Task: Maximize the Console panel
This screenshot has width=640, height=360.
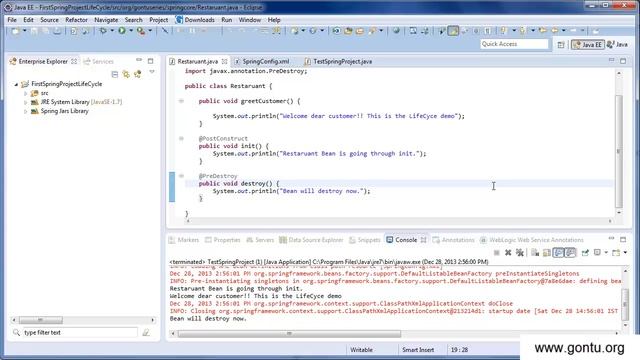Action: pyautogui.click(x=623, y=239)
